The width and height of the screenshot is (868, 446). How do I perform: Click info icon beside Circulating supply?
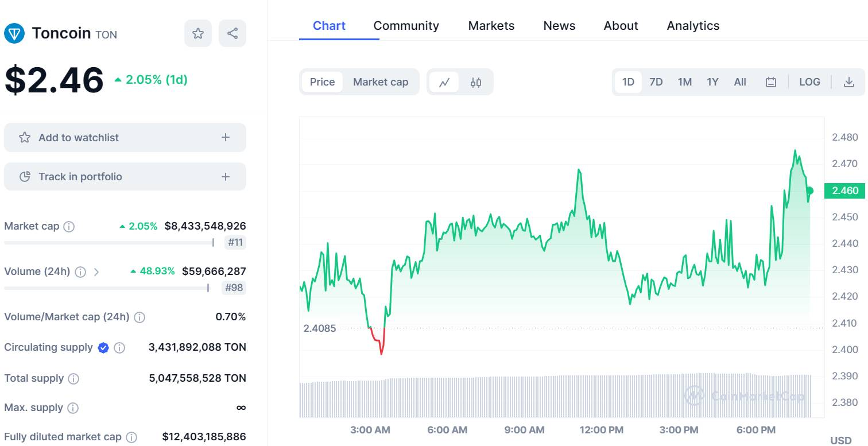pos(119,347)
